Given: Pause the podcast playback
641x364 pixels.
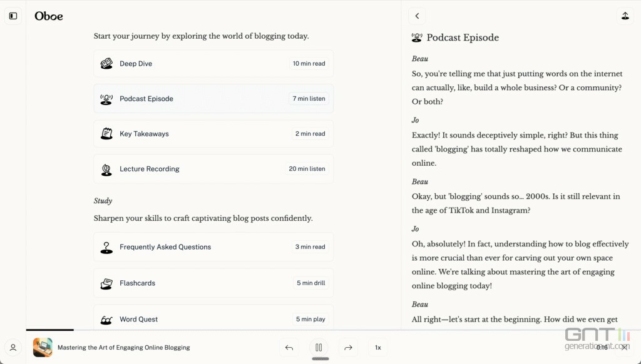Looking at the screenshot, I should 319,347.
